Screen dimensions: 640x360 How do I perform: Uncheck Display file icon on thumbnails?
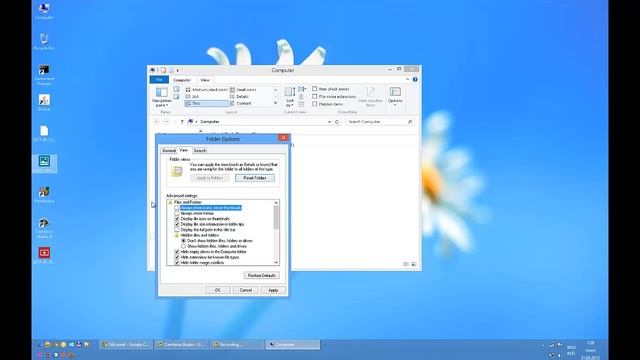tap(177, 219)
